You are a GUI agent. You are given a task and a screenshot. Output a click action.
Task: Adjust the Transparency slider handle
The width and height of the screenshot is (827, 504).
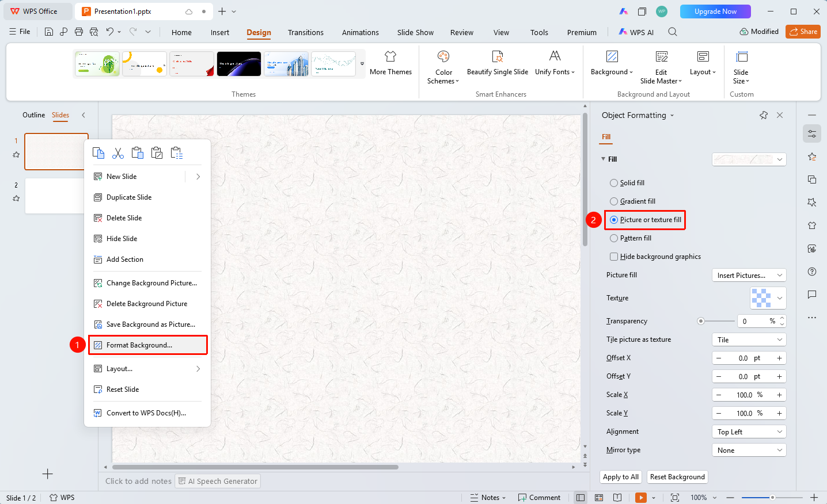701,321
